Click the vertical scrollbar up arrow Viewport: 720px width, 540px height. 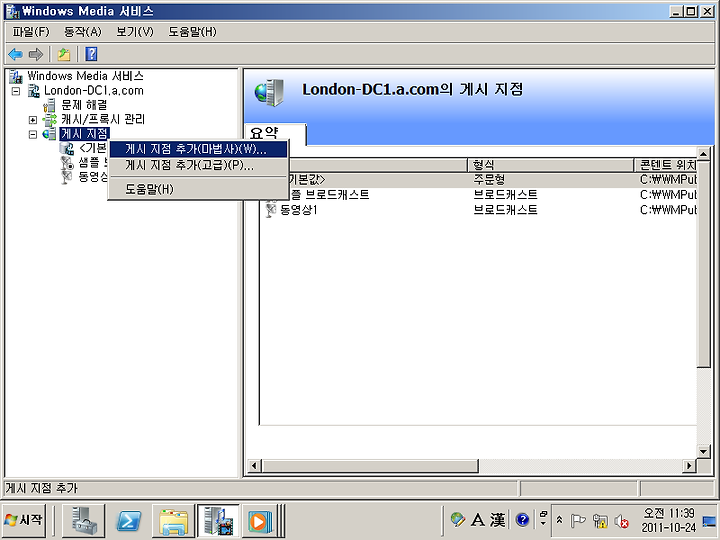coord(703,153)
